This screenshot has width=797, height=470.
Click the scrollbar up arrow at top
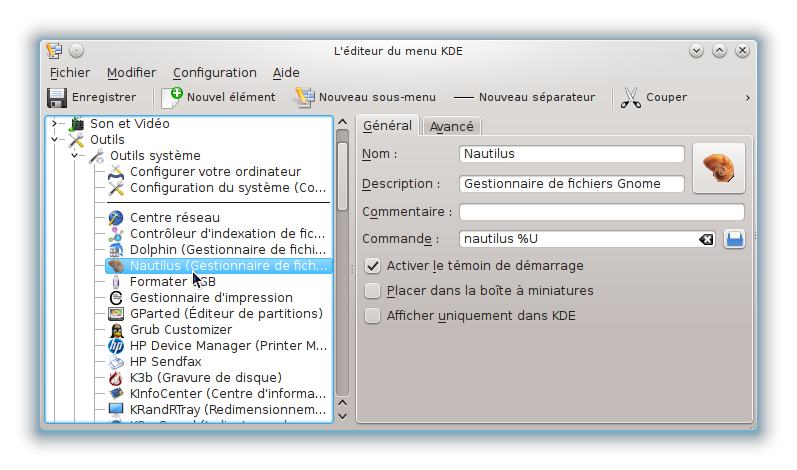pyautogui.click(x=343, y=122)
